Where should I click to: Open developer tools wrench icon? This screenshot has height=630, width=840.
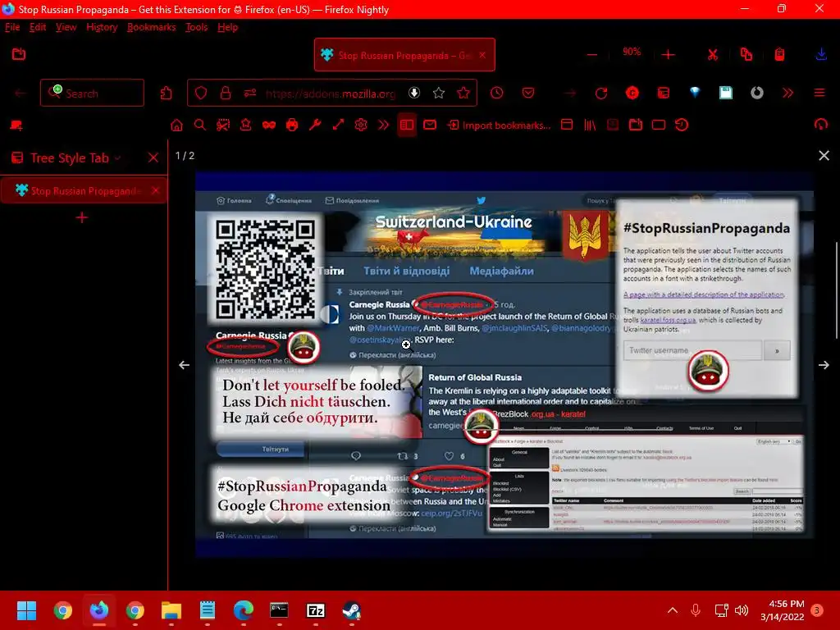click(x=315, y=125)
